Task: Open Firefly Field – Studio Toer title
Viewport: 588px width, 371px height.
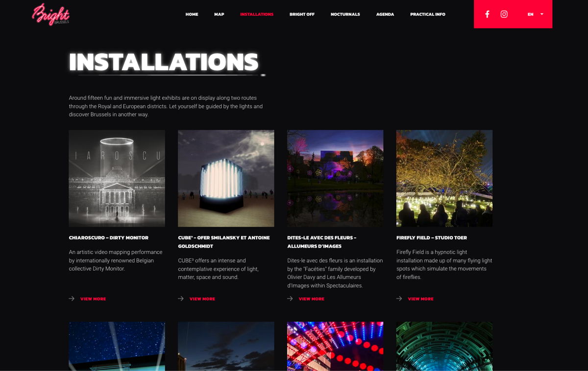Action: [x=432, y=238]
